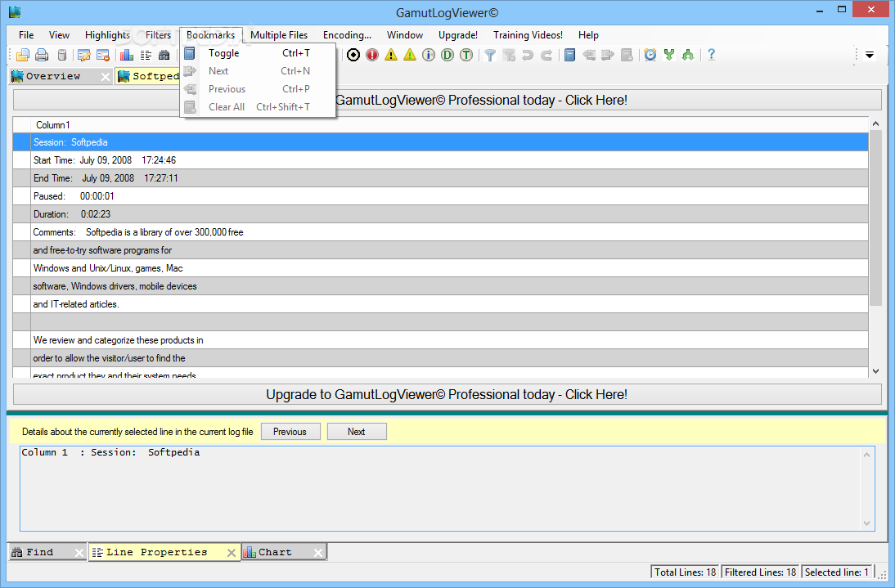The width and height of the screenshot is (895, 588).
Task: Open the Training Videos! menu
Action: [x=528, y=35]
